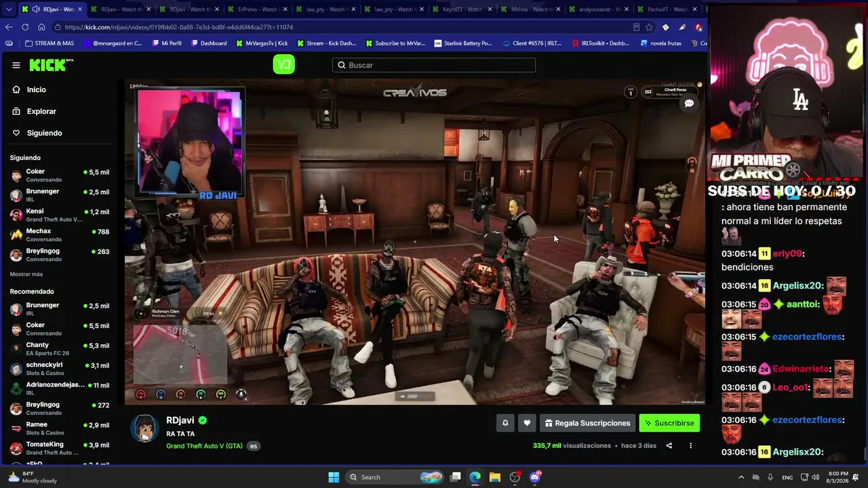Viewport: 868px width, 488px height.
Task: Open the Grand Theft Auto V (GTA) category
Action: [x=204, y=446]
